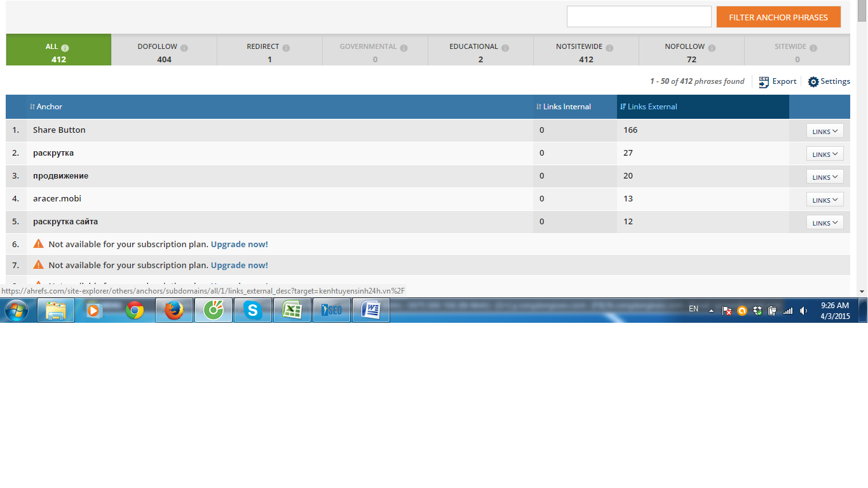Switch to the DOFOLLOW tab

[x=164, y=53]
